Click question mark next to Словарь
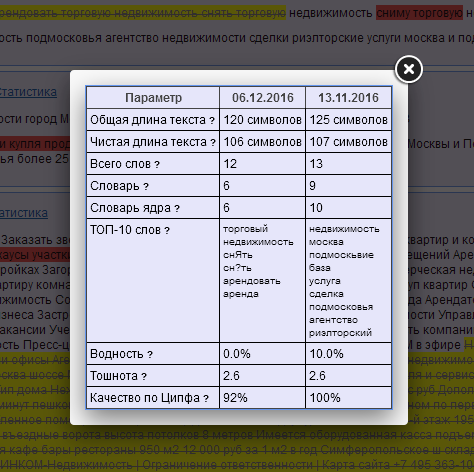Image resolution: width=474 pixels, height=472 pixels. click(146, 187)
